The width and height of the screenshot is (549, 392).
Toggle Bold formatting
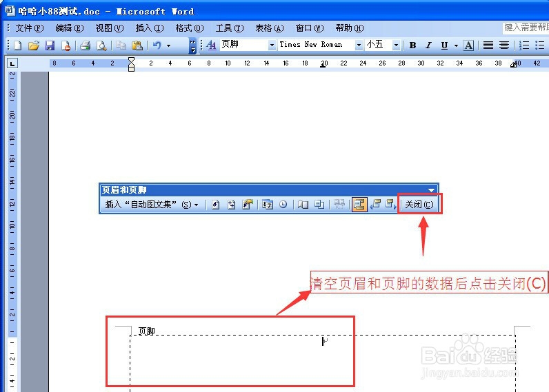tap(413, 45)
